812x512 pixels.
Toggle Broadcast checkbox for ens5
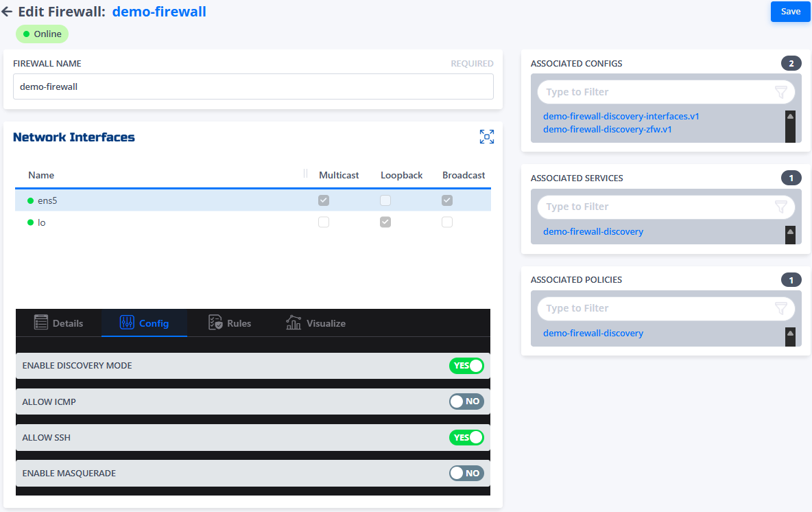(x=447, y=200)
